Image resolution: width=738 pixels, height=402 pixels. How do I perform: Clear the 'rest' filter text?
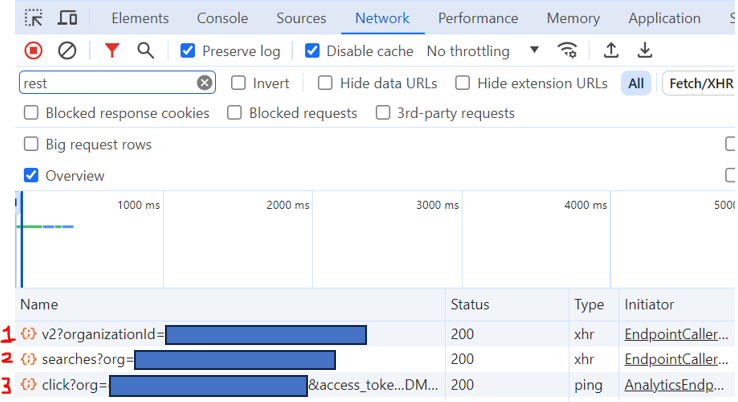pos(204,83)
